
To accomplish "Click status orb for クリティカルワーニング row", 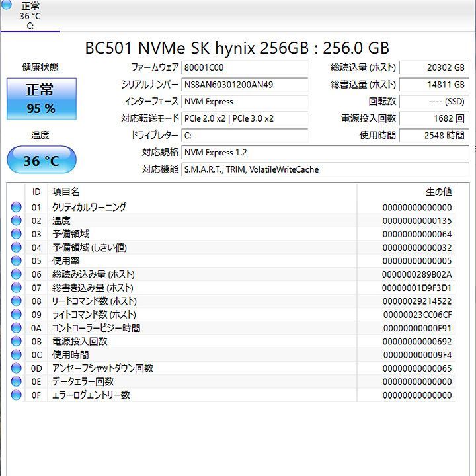I will pyautogui.click(x=16, y=207).
